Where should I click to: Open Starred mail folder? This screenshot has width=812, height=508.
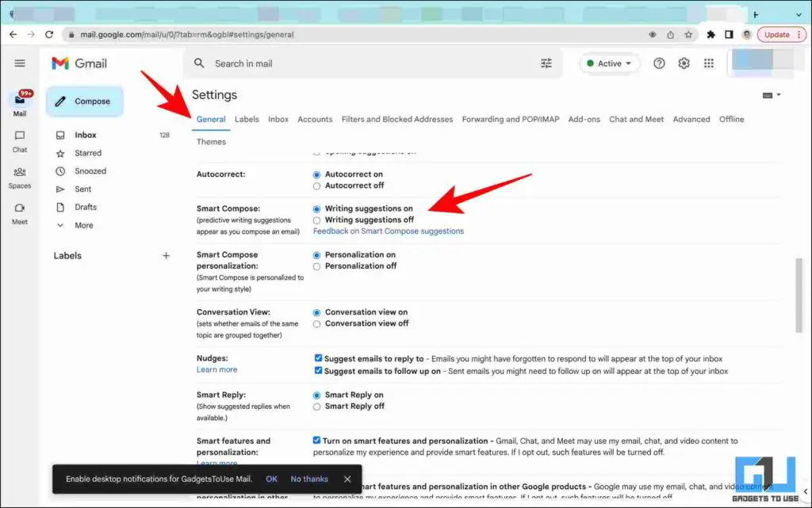tap(88, 153)
